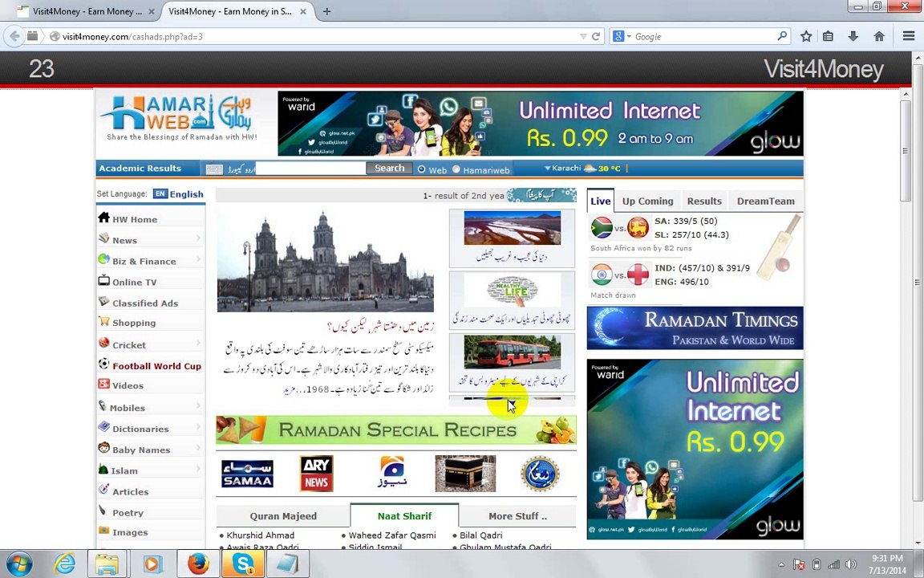Click the Geo News logo
The height and width of the screenshot is (578, 924).
tap(392, 474)
